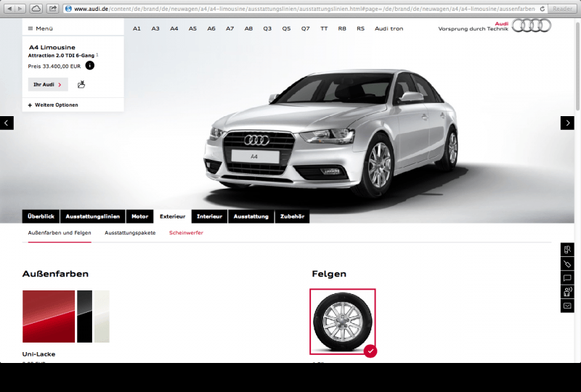581x392 pixels.
Task: Click the Audi four rings logo
Action: (x=532, y=25)
